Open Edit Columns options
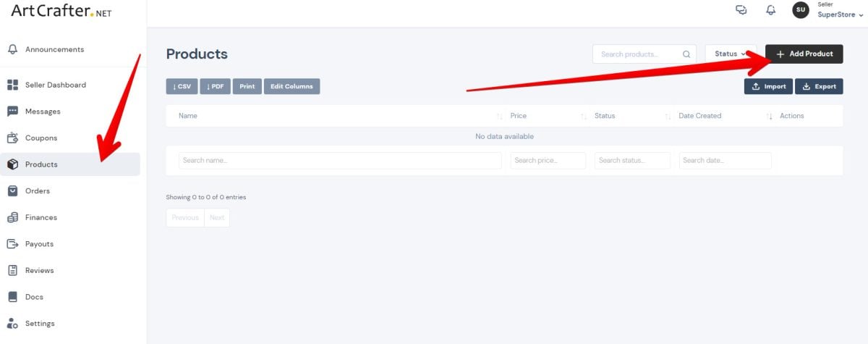This screenshot has width=868, height=344. point(292,86)
